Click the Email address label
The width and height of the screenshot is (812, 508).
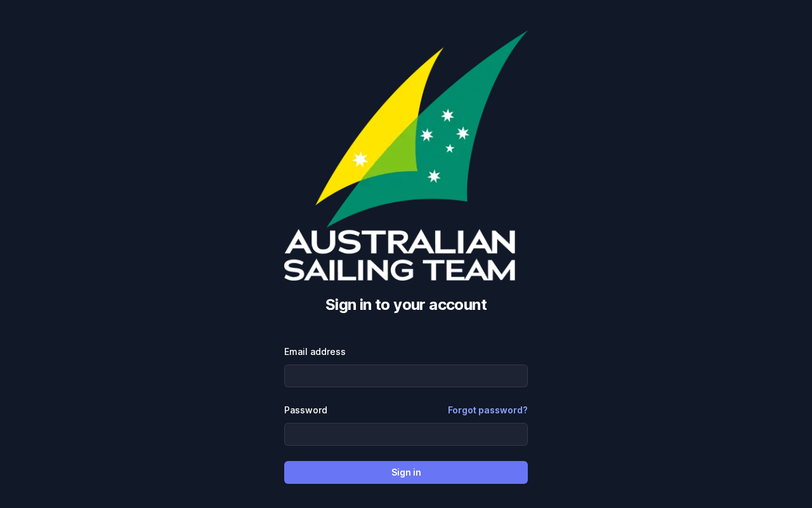(x=315, y=352)
